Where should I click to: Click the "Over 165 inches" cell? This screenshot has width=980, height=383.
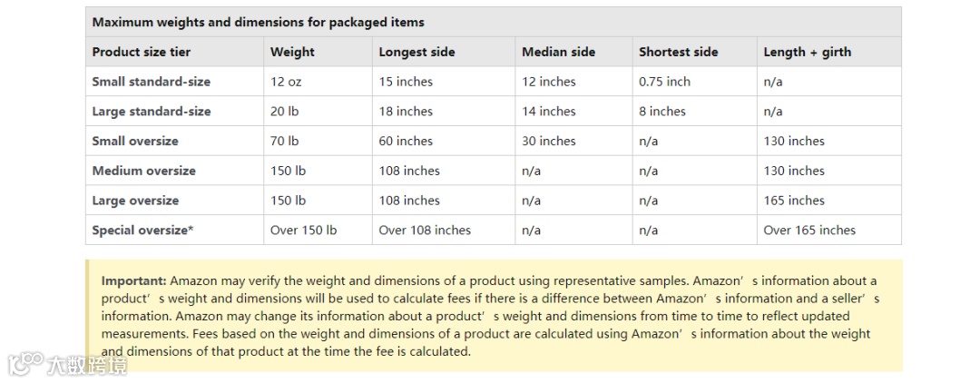point(809,231)
